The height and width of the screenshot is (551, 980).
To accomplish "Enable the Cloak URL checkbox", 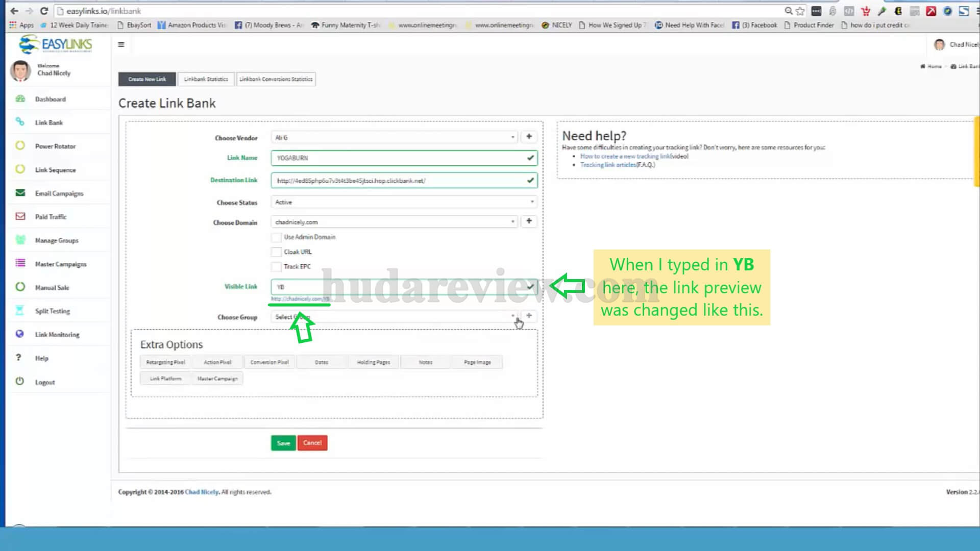I will [276, 252].
